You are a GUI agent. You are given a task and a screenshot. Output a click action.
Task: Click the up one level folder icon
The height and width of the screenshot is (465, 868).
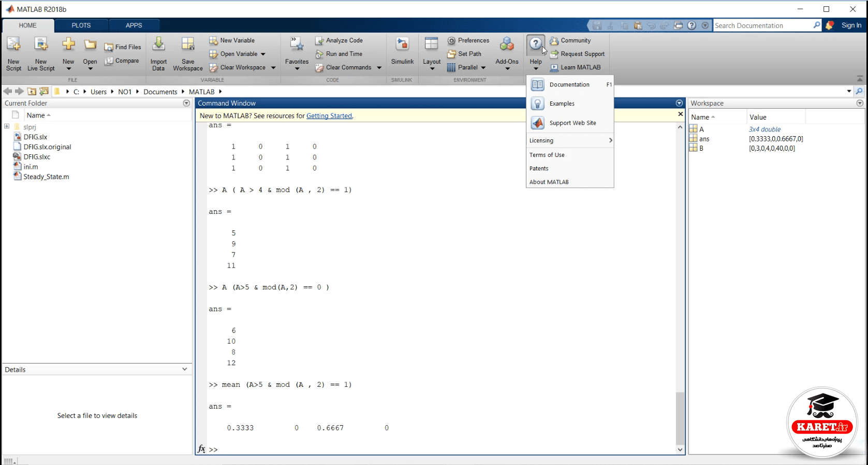click(32, 91)
